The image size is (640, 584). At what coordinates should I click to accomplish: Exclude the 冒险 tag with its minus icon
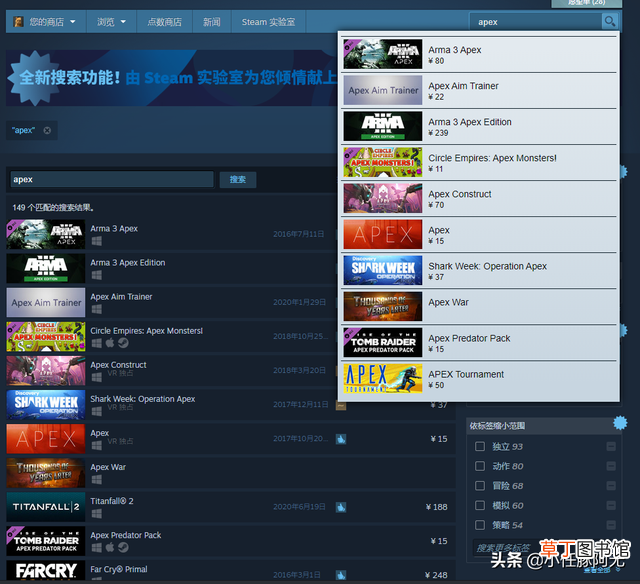611,486
